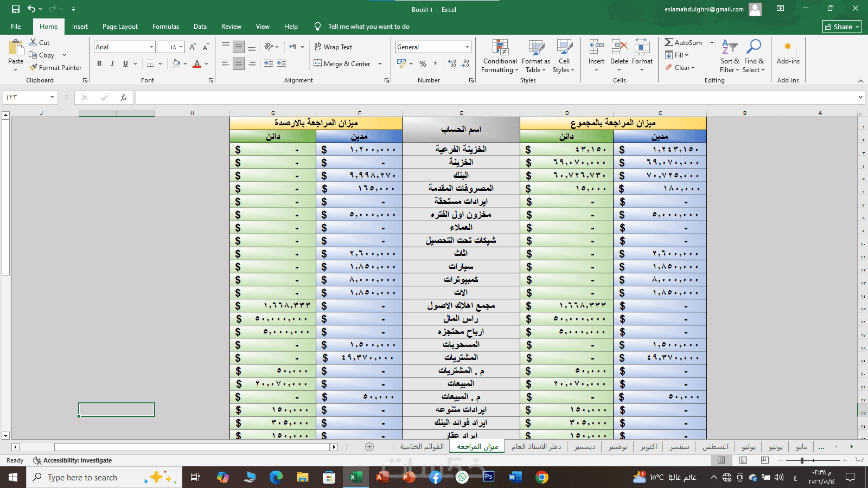Screen dimensions: 868x488
Task: Expand Merge & Center dropdown arrow
Action: [x=380, y=63]
